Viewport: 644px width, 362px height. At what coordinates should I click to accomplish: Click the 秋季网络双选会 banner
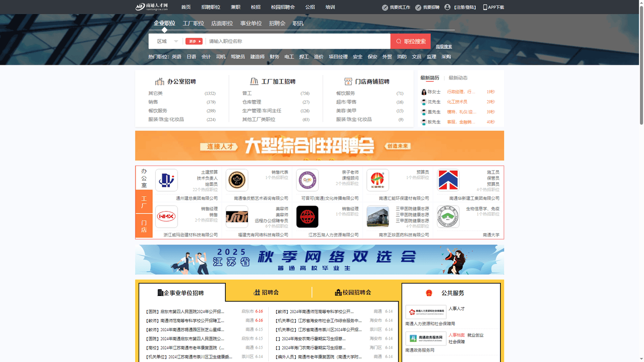click(x=319, y=260)
